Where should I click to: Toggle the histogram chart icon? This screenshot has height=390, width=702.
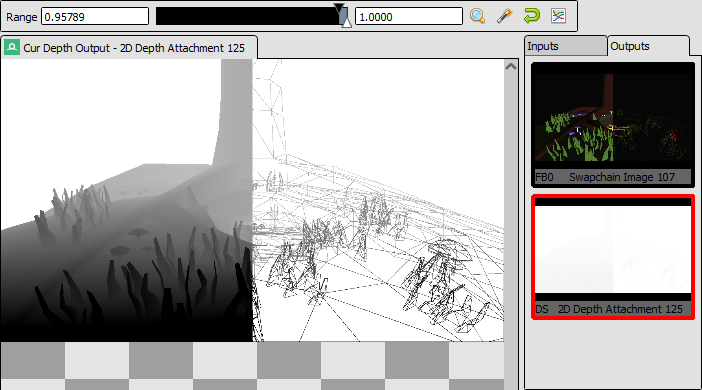coord(558,17)
